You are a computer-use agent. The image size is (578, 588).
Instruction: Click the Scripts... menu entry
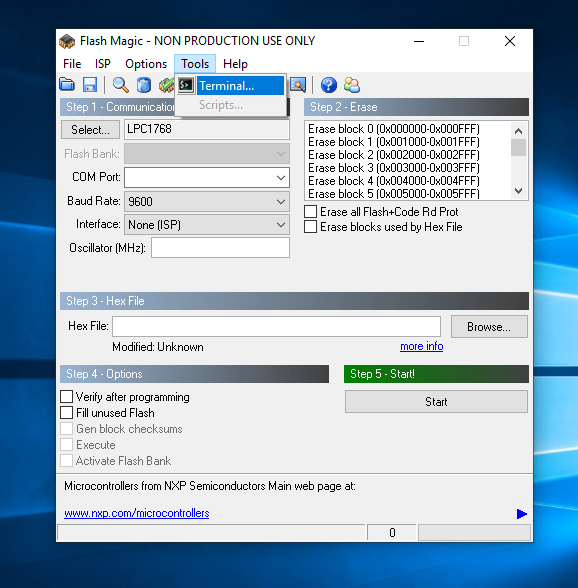point(230,105)
